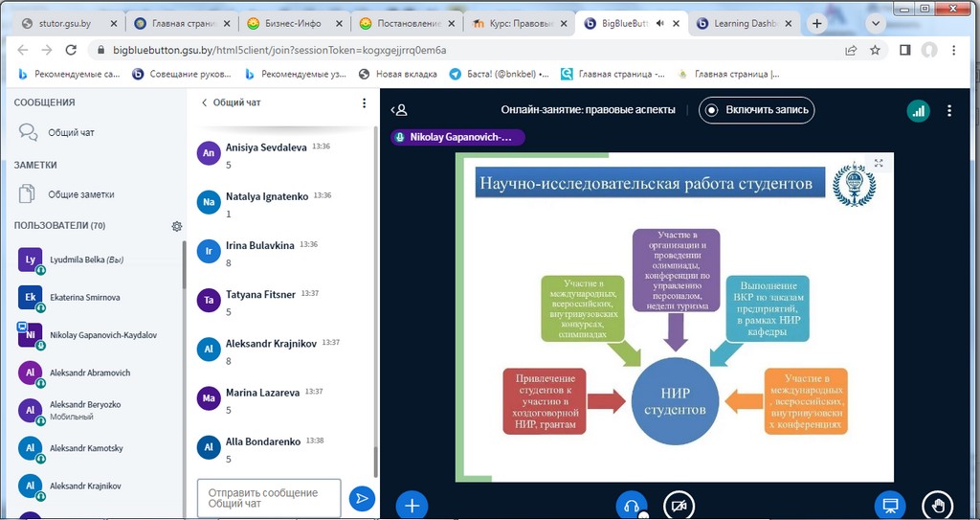Open the main options menu in the meeting header
Viewport: 980px width, 520px height.
pos(949,110)
